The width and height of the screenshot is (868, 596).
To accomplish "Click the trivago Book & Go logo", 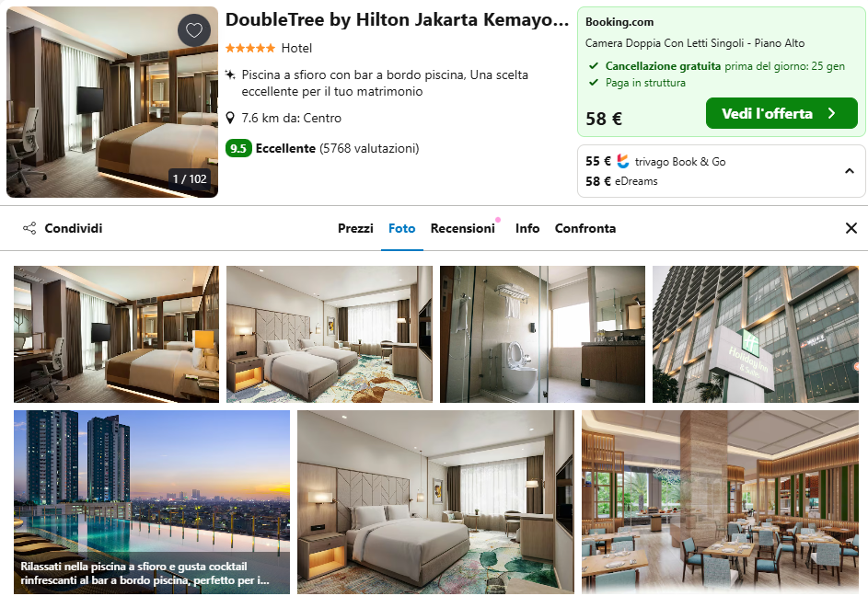I will point(623,161).
